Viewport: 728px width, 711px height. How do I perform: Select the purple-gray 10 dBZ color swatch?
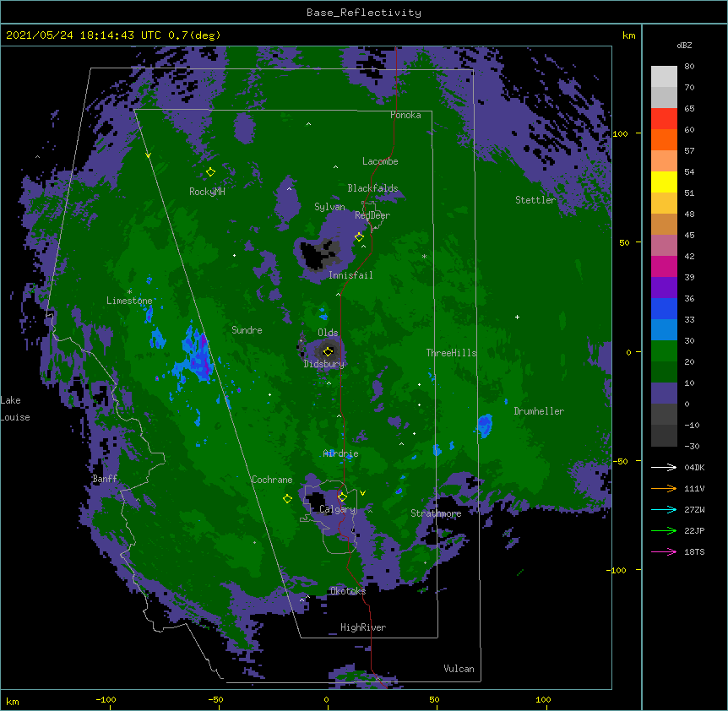click(664, 393)
